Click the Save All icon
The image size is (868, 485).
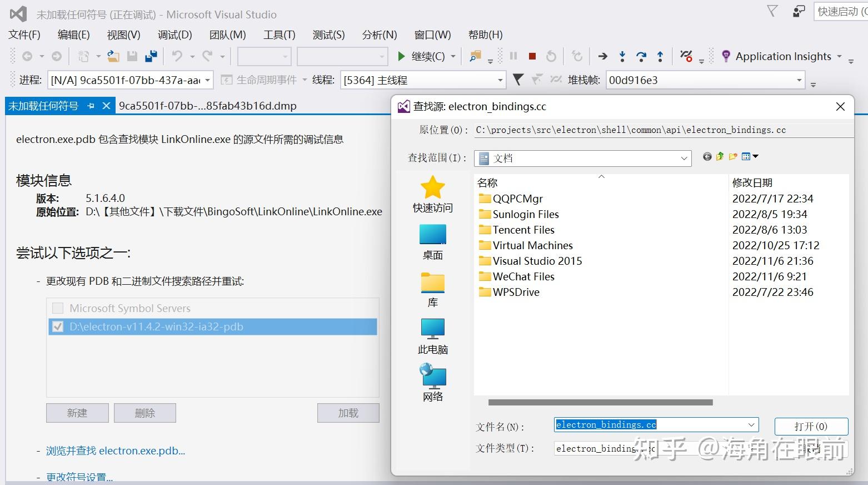click(x=151, y=56)
